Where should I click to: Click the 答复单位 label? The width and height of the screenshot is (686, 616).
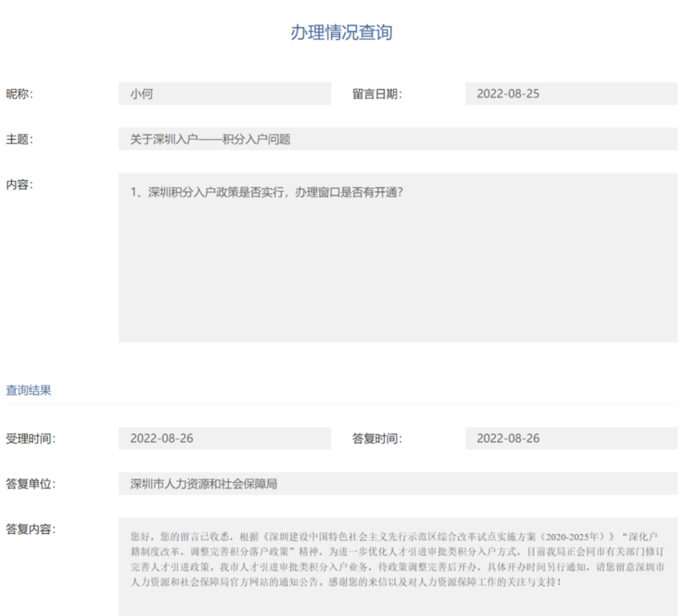coord(30,484)
